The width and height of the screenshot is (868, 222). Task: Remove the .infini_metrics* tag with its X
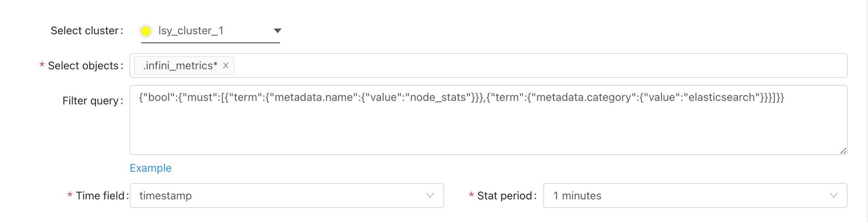225,66
